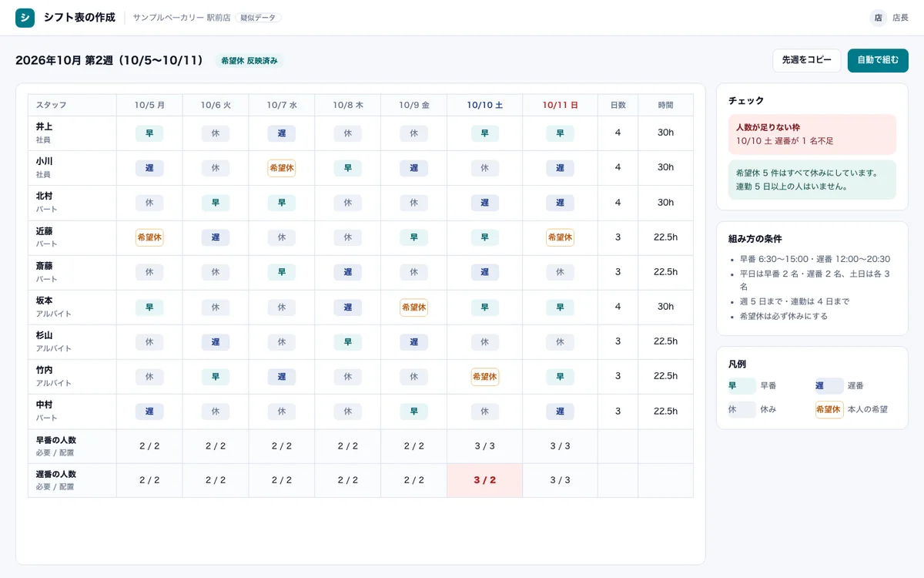Click the スタッフ column header
This screenshot has width=924, height=578.
tap(72, 105)
